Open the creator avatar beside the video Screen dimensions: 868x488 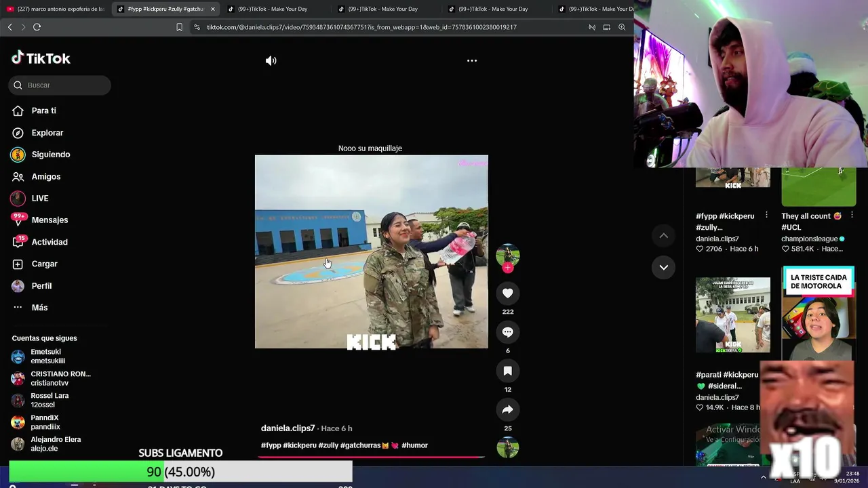coord(507,255)
